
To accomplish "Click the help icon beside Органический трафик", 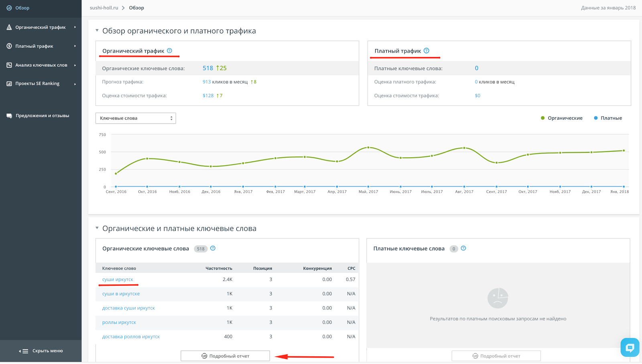I will coord(169,51).
